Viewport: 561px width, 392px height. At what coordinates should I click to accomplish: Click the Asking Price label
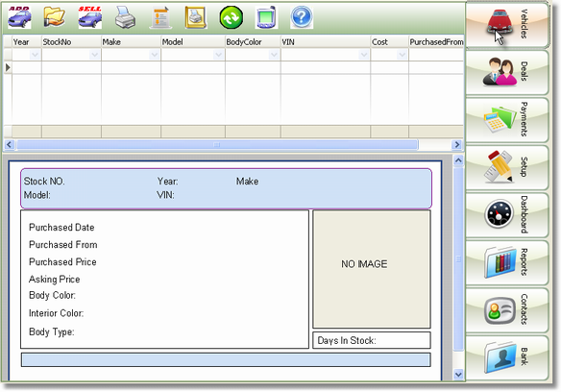point(55,279)
